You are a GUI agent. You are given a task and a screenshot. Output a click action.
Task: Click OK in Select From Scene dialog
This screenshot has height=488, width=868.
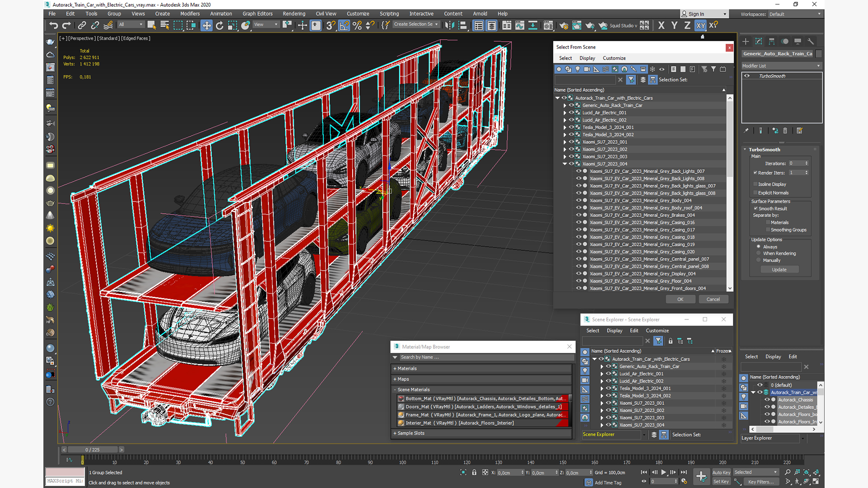point(680,299)
